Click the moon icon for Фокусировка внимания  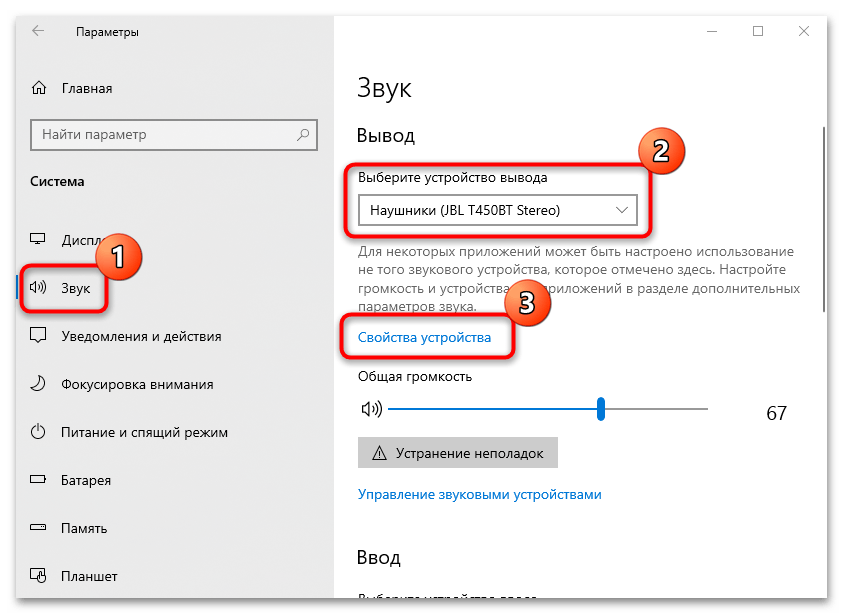[x=39, y=384]
